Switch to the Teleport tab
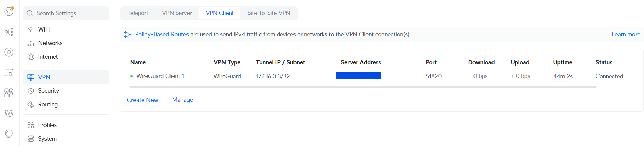Viewport: 644px width, 146px height. (138, 13)
